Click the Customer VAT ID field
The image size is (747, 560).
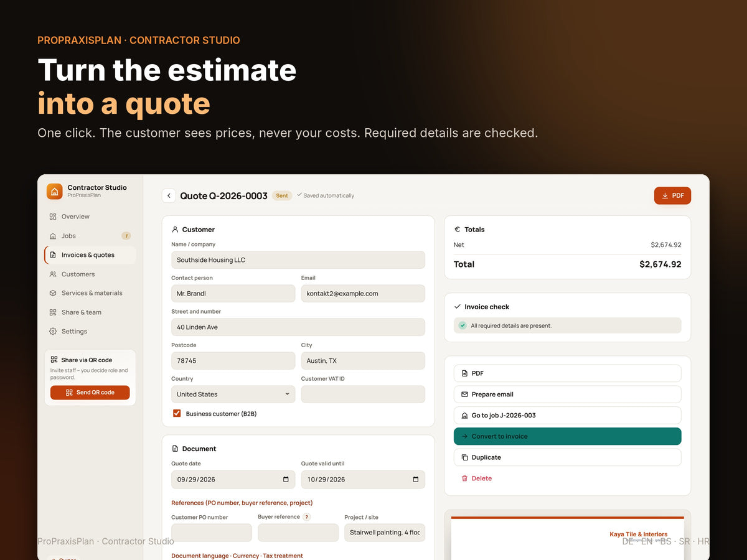[363, 394]
